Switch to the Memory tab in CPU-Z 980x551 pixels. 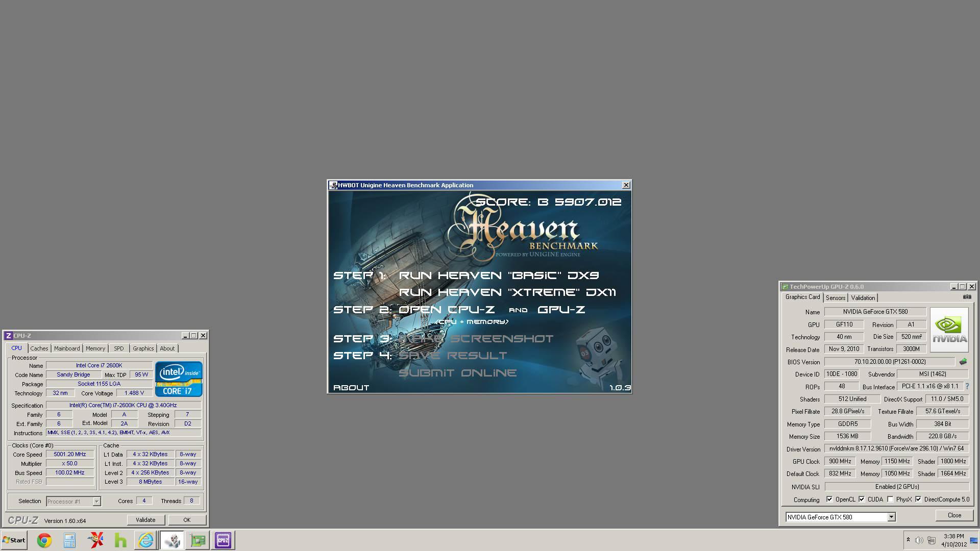95,348
